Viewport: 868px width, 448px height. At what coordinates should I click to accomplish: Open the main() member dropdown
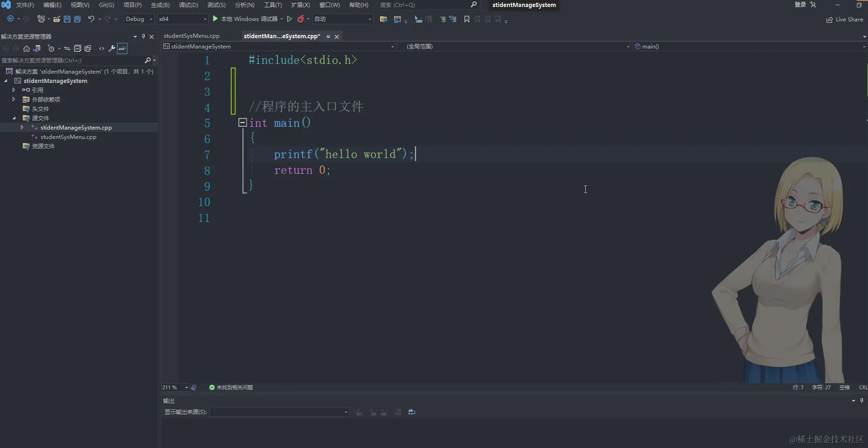[750, 47]
